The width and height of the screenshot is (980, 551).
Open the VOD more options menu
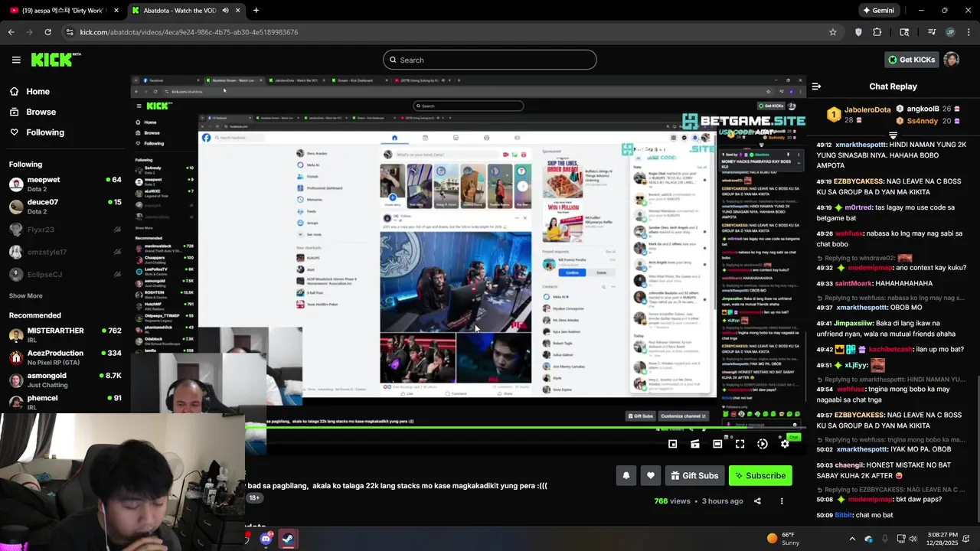click(x=782, y=501)
